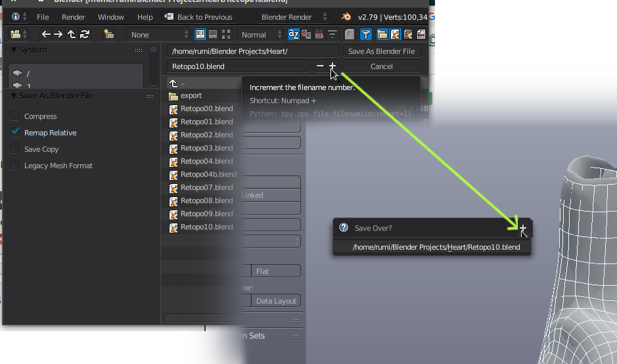Open the Window menu

[110, 17]
